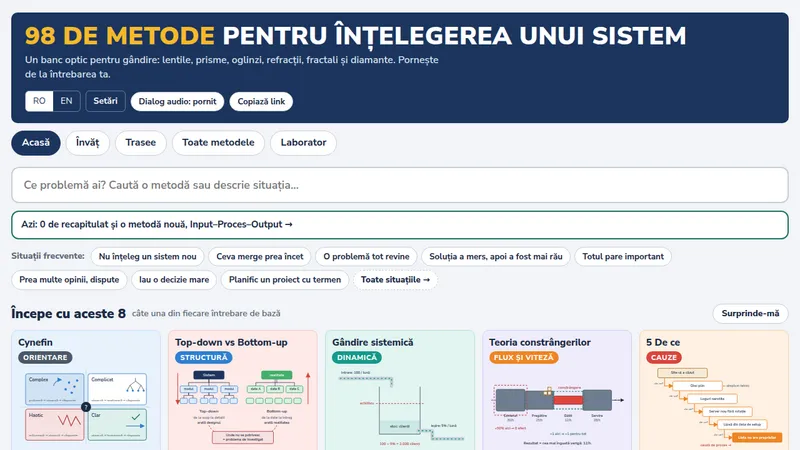Choose 'Ceva merge prea încet' chip
Screen dimensions: 800x450
260,257
